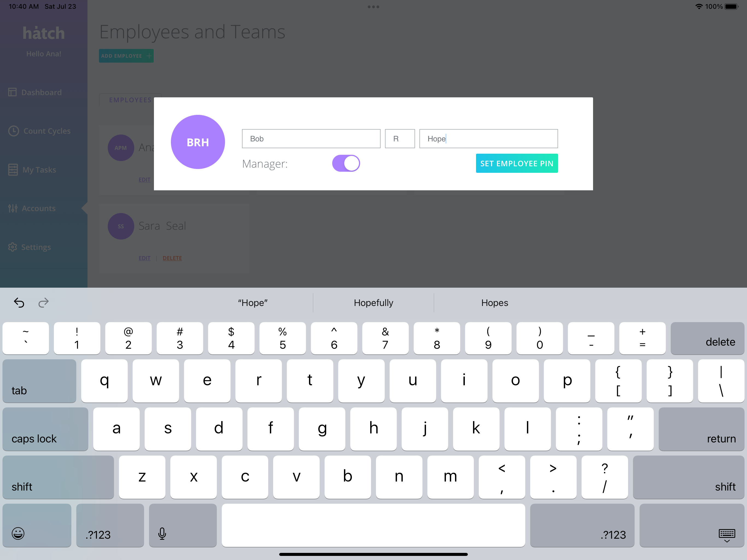The width and height of the screenshot is (747, 560).
Task: Click the hatch logo
Action: [43, 33]
